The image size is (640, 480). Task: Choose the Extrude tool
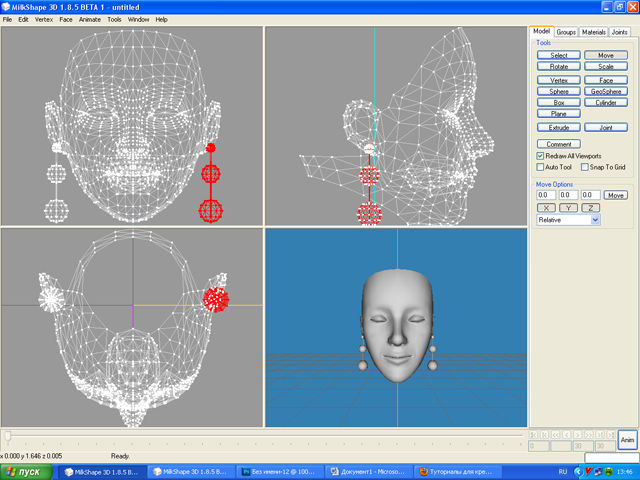click(x=558, y=128)
